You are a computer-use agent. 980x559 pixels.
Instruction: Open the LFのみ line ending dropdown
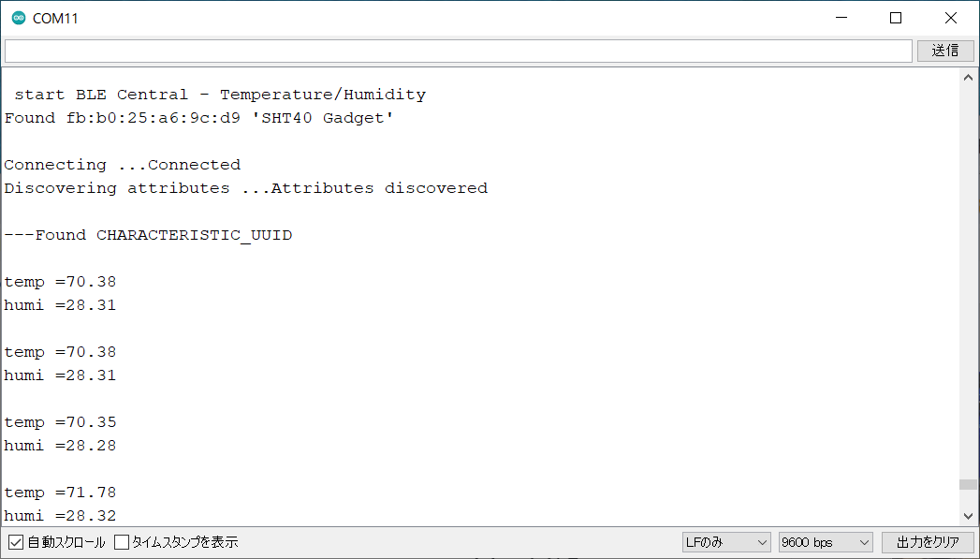pyautogui.click(x=726, y=542)
